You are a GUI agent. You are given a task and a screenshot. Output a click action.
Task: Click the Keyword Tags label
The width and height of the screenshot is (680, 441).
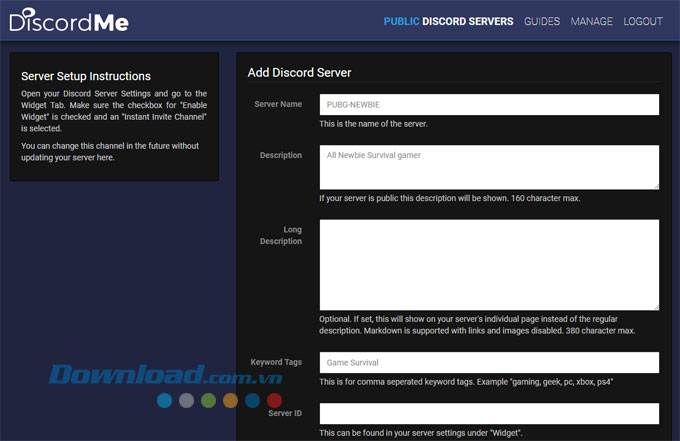276,362
